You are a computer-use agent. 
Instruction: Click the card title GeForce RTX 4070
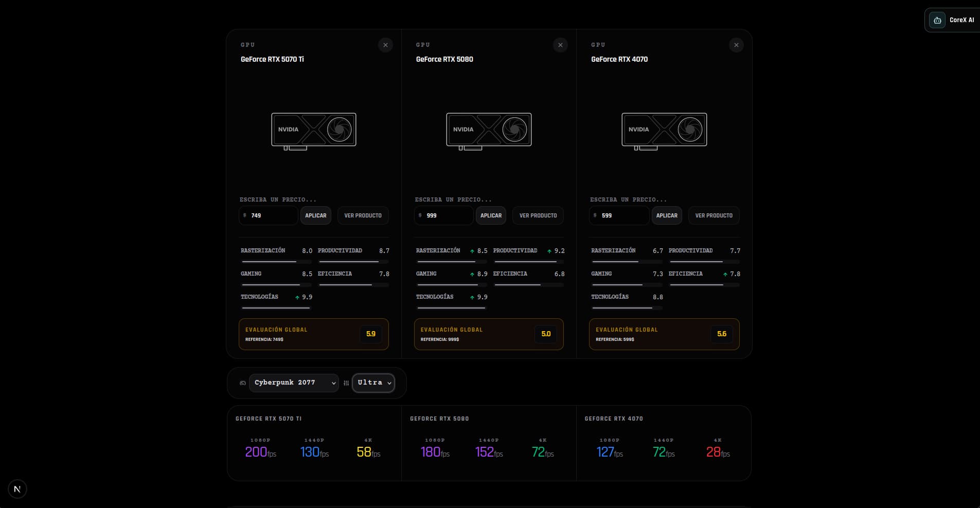click(x=619, y=59)
